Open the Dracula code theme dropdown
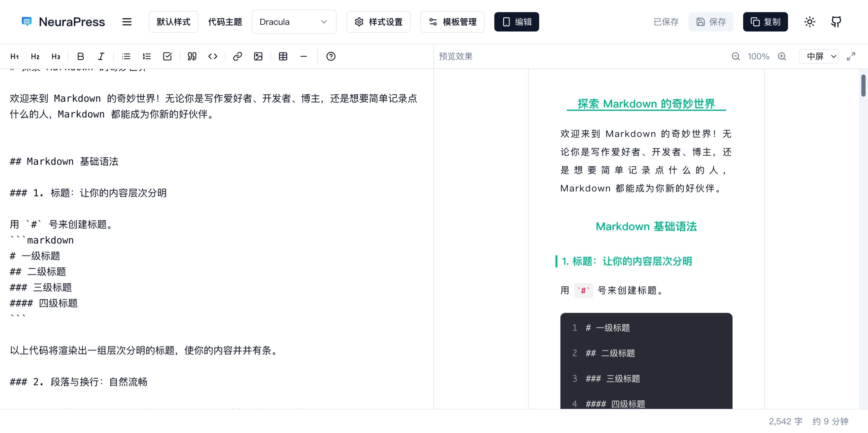Image resolution: width=868 pixels, height=433 pixels. (294, 22)
